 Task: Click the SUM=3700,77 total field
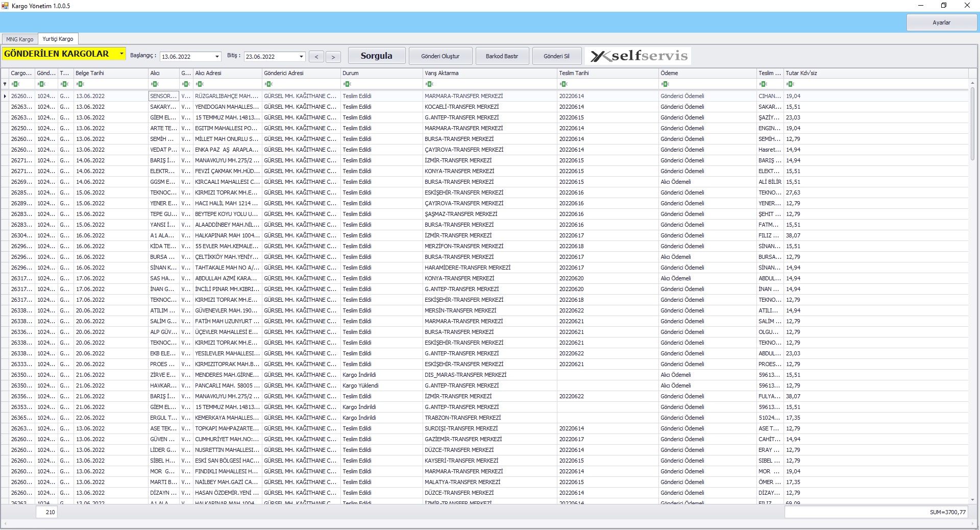[x=876, y=512]
